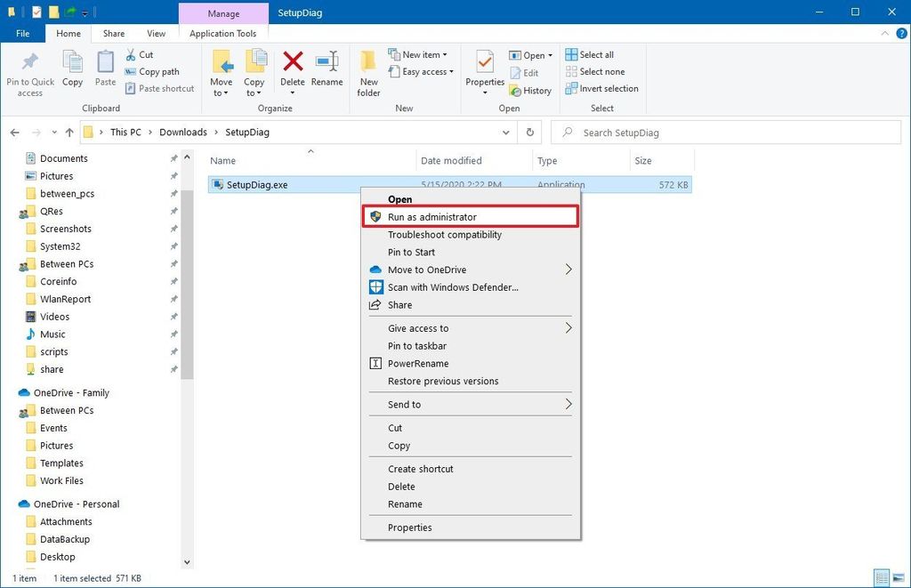Switch to the View ribbon tab

(x=156, y=33)
